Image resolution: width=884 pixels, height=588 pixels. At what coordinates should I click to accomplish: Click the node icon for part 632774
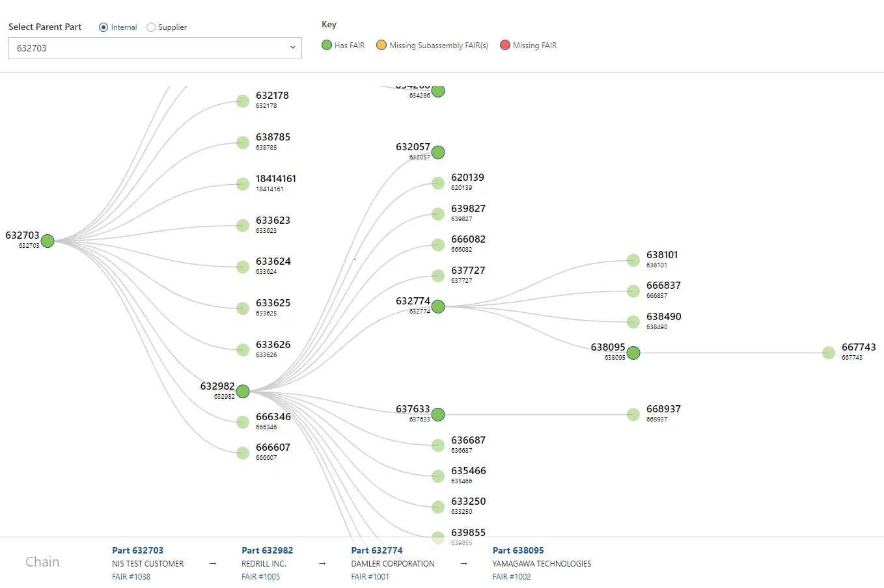(x=437, y=306)
